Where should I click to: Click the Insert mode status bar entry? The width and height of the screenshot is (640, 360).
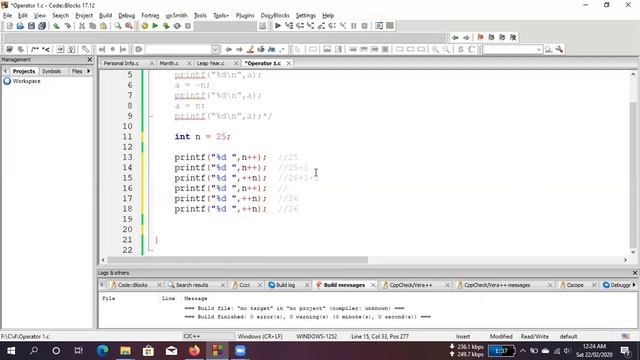463,336
